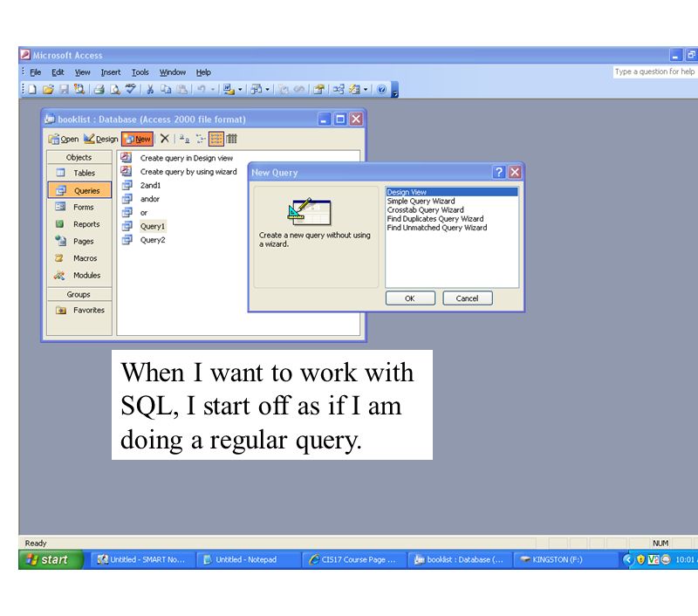Click the New Query dialog help question mark
This screenshot has width=698, height=616.
[498, 172]
